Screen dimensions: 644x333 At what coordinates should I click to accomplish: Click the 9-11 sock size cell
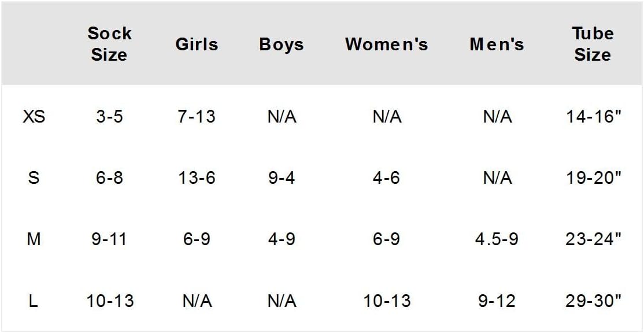(109, 239)
